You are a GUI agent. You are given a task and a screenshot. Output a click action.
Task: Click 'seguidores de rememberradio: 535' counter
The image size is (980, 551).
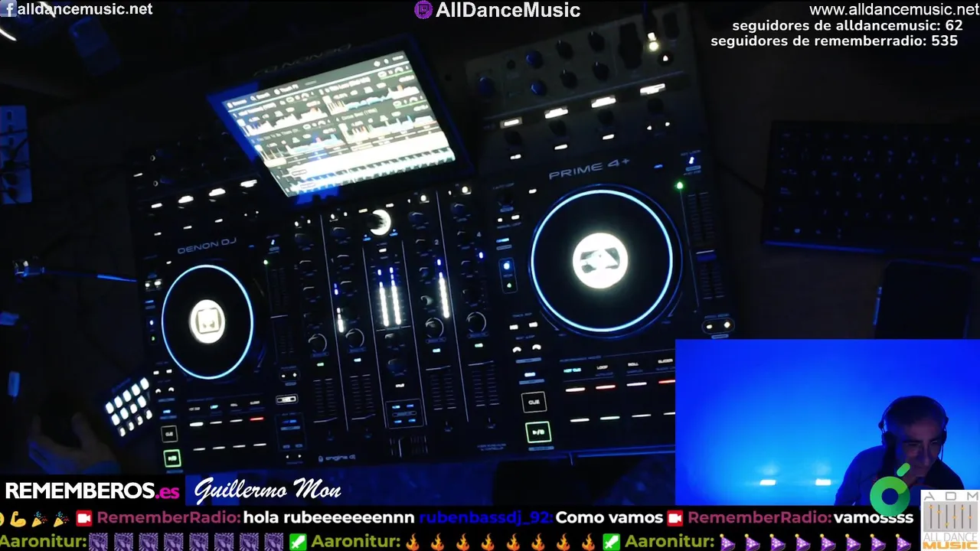835,41
